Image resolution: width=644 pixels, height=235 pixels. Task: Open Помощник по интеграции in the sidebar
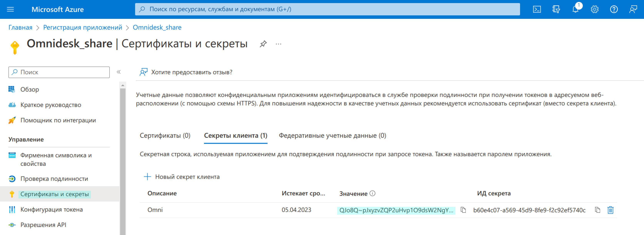coord(58,120)
